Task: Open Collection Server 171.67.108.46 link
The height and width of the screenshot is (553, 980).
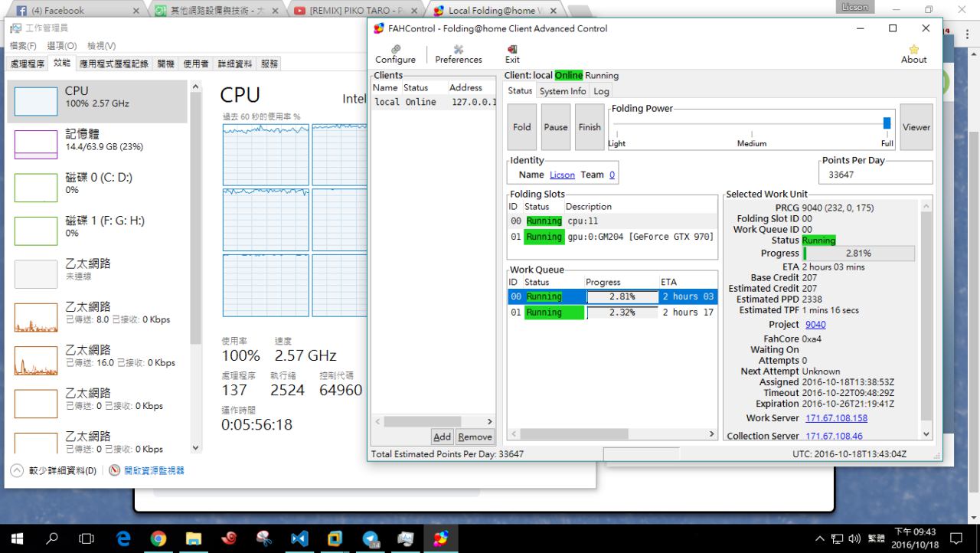Action: 834,436
